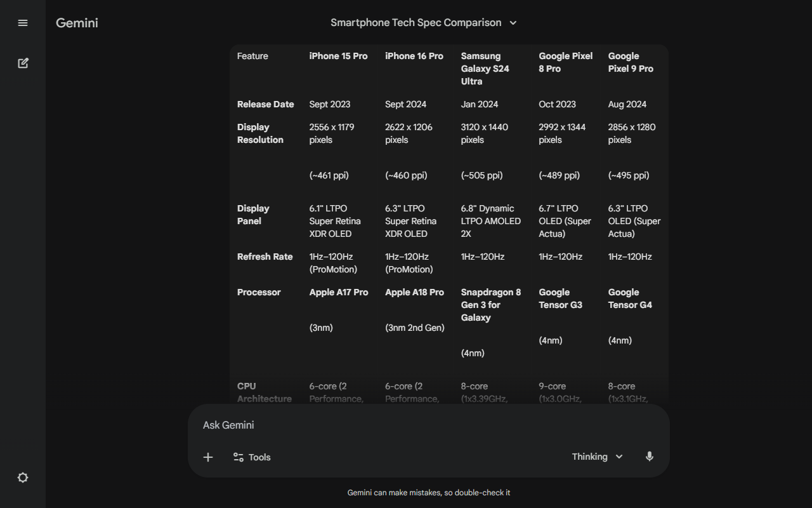Click the Oct 2023 release date

click(x=558, y=104)
